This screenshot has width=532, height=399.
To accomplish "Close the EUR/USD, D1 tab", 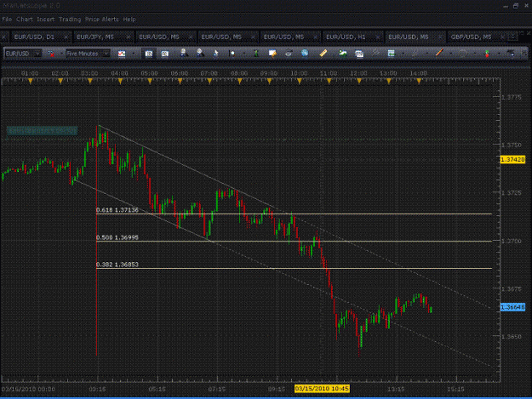I will pyautogui.click(x=66, y=37).
